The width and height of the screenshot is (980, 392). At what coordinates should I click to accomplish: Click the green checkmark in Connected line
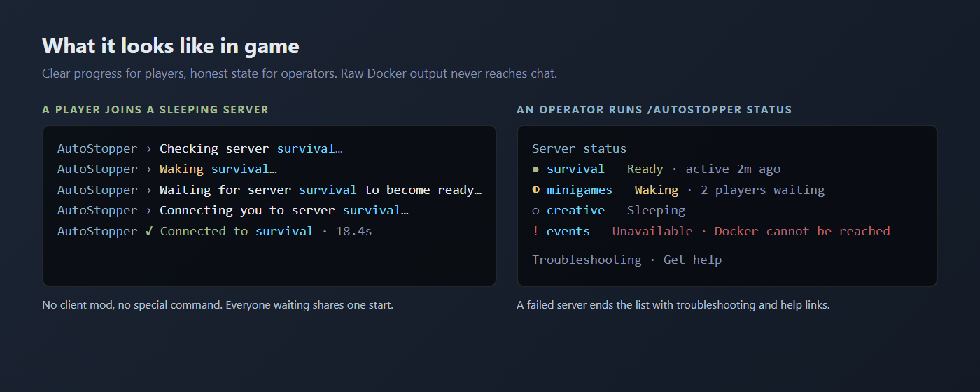(x=149, y=231)
